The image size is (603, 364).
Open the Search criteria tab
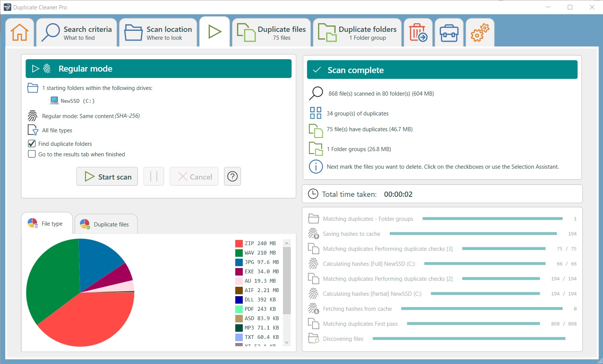point(77,33)
